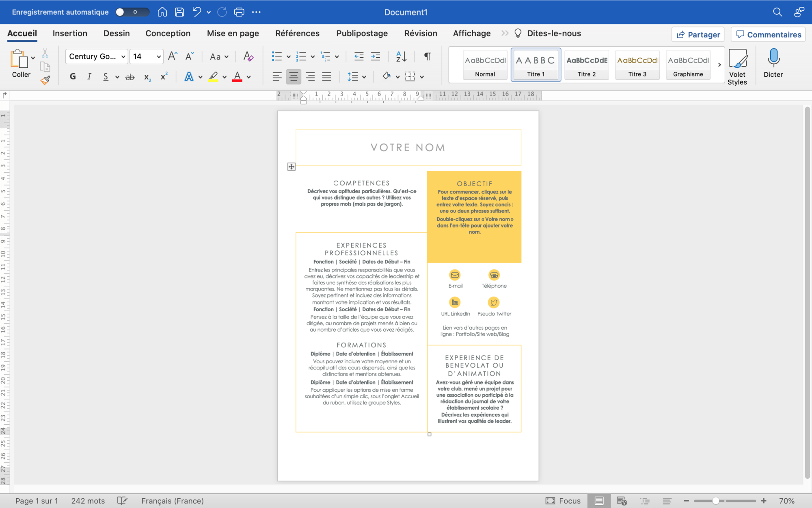This screenshot has height=508, width=812.
Task: Start dictation with the Dicter microphone
Action: coord(773,63)
